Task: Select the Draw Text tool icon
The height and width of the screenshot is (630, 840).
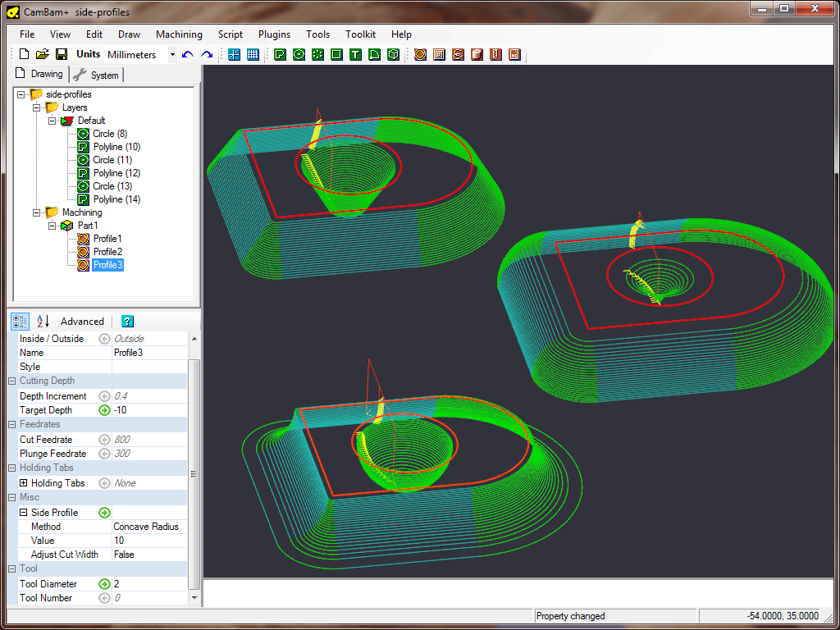Action: tap(355, 54)
